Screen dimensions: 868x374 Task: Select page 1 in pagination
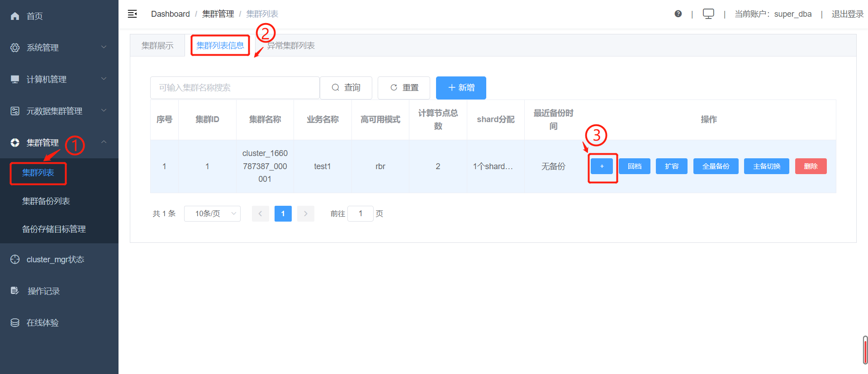pos(283,213)
